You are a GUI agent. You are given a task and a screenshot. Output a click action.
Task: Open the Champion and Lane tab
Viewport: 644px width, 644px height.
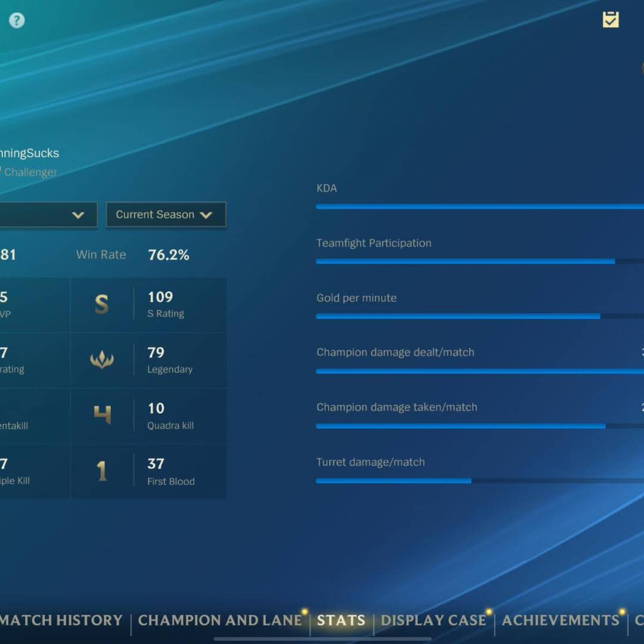click(x=219, y=620)
